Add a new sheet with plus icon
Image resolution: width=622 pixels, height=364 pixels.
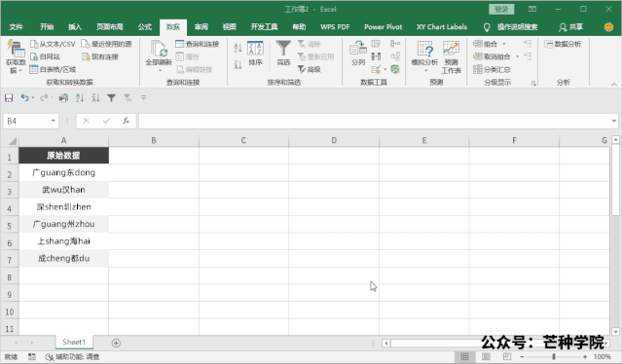(x=116, y=343)
